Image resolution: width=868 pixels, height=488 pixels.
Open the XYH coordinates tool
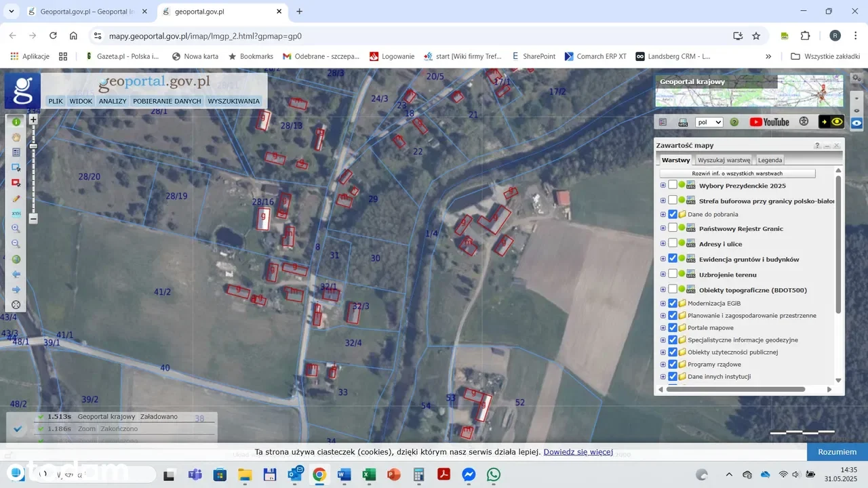coord(16,213)
